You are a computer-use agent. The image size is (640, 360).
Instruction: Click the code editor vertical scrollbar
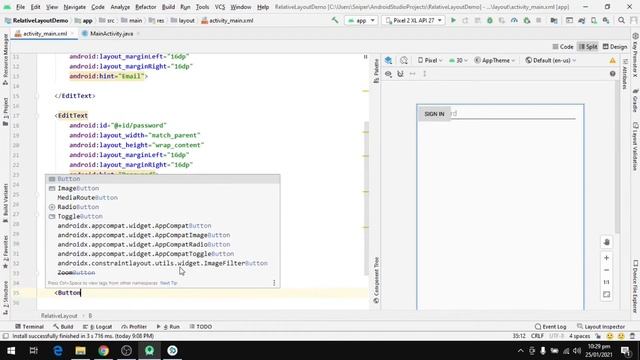[x=366, y=198]
